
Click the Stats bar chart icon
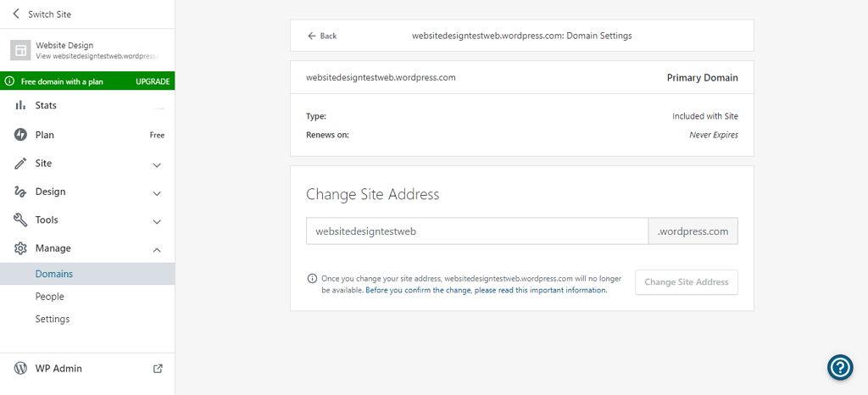[x=20, y=105]
